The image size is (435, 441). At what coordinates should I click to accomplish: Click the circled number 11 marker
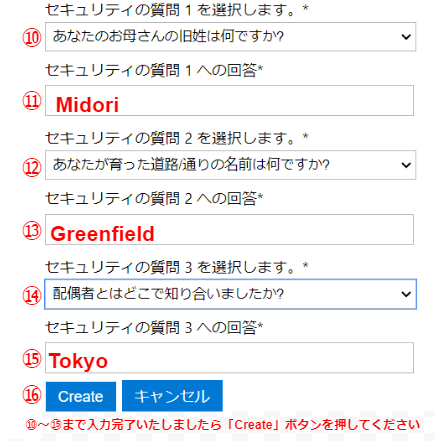(32, 101)
